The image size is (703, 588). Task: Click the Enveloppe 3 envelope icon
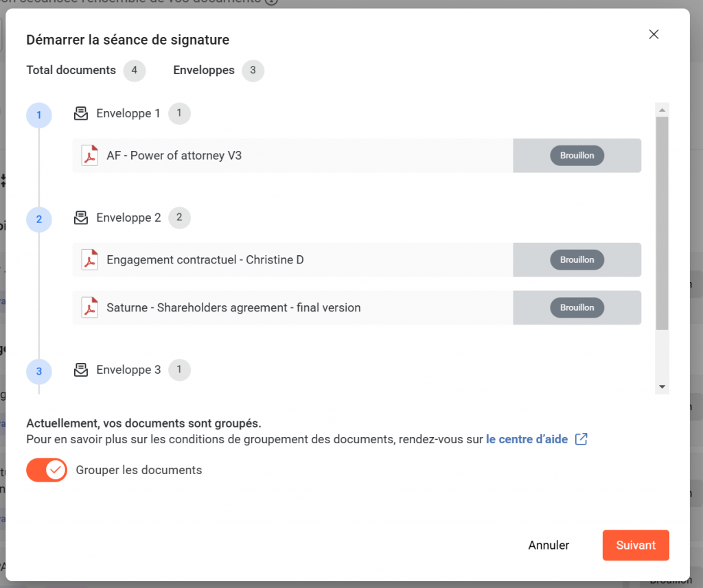81,371
